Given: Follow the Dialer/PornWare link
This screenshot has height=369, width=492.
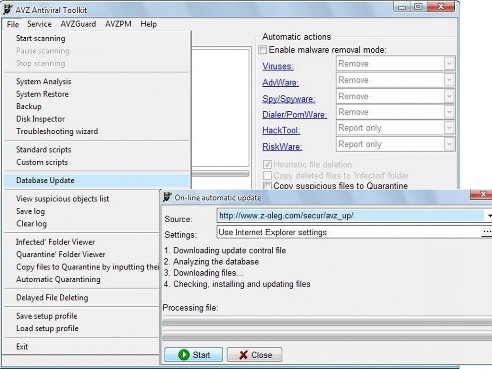Looking at the screenshot, I should (294, 115).
